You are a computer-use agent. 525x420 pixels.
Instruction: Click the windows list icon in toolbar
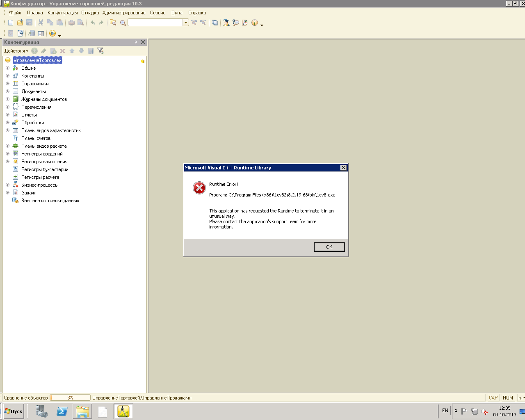tap(215, 23)
